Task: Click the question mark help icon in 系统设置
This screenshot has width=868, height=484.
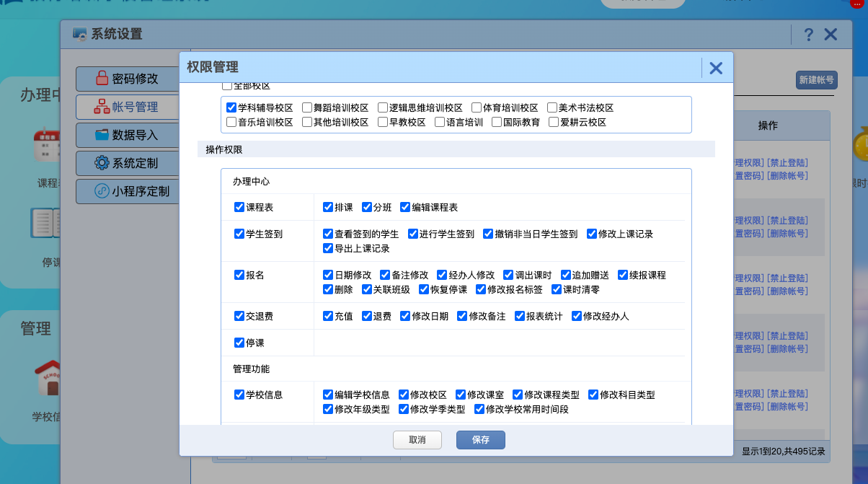Action: click(x=809, y=34)
